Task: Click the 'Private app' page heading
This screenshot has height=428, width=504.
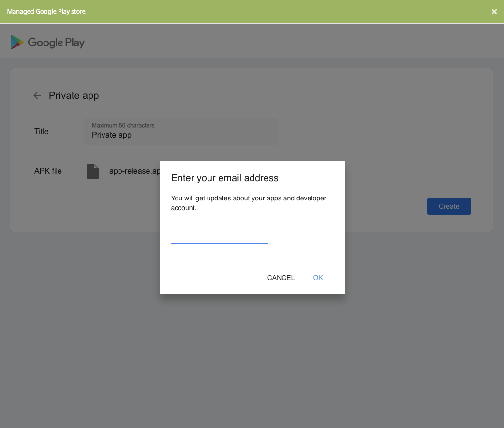Action: pos(74,95)
